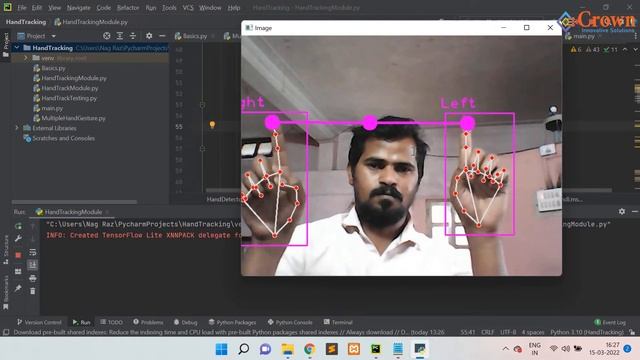
Task: Open line separator CRLF selector
Action: tap(488, 332)
